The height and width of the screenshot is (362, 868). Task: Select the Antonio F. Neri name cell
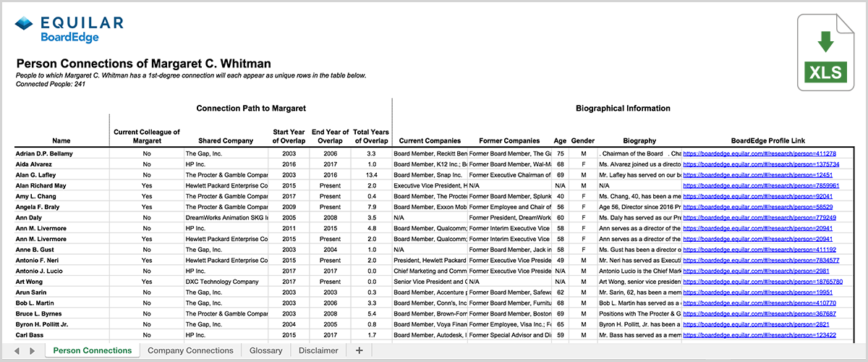(61, 260)
